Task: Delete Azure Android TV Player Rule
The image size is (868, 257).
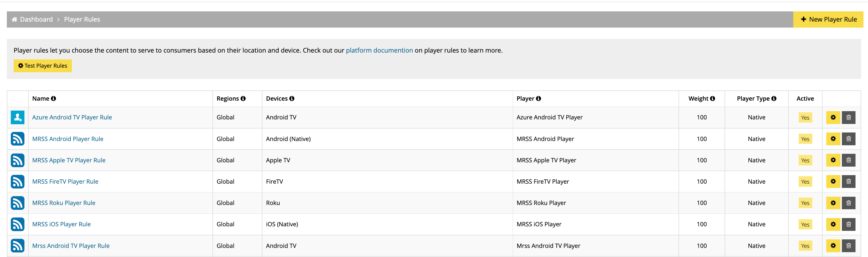Action: pos(848,117)
